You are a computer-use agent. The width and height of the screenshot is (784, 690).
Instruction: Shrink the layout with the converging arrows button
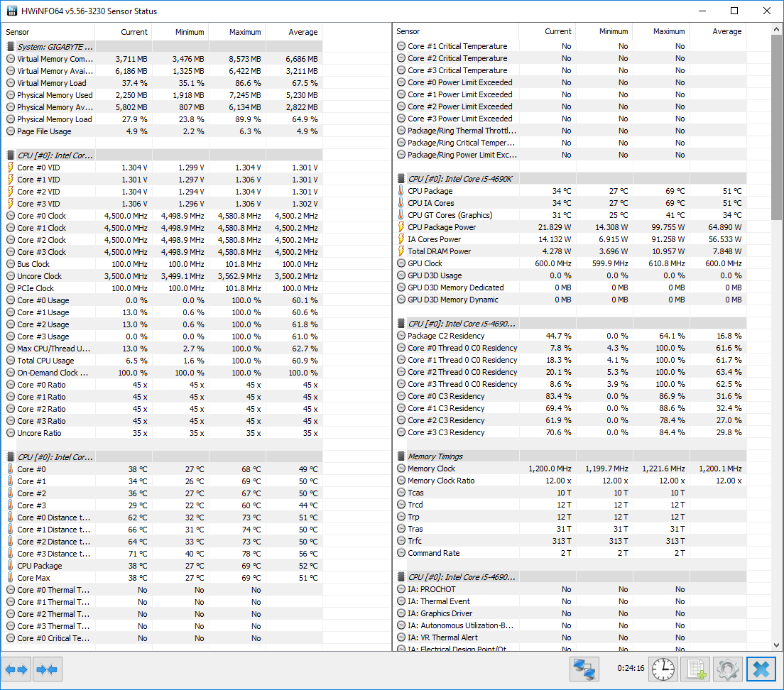[x=48, y=669]
